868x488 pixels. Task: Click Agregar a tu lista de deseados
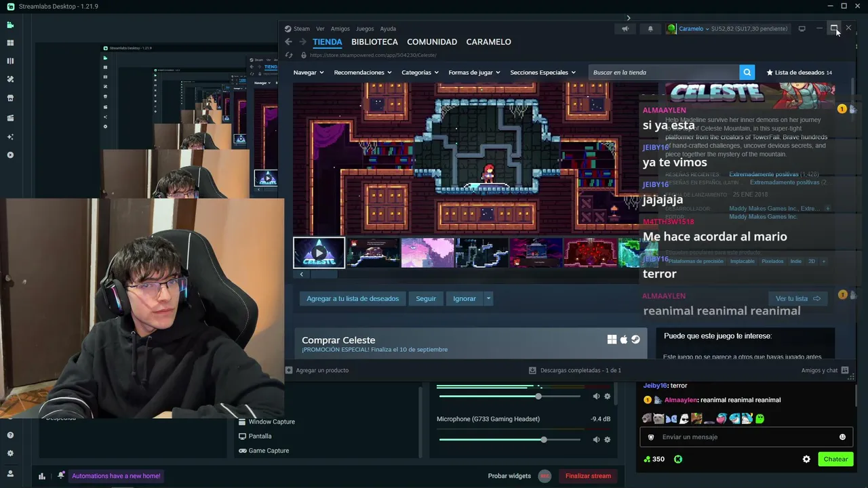click(353, 298)
